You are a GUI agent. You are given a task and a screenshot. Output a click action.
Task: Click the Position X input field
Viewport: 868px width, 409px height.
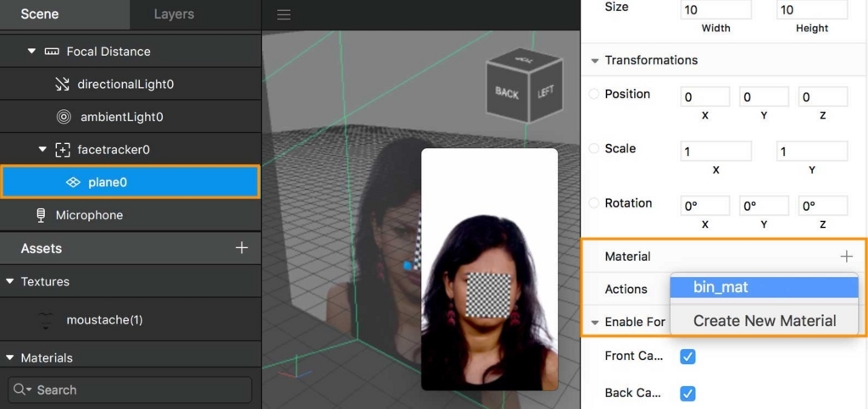(x=704, y=97)
